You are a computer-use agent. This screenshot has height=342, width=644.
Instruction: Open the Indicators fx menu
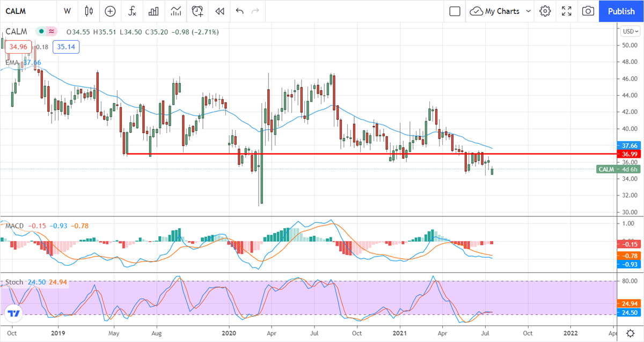click(x=131, y=11)
